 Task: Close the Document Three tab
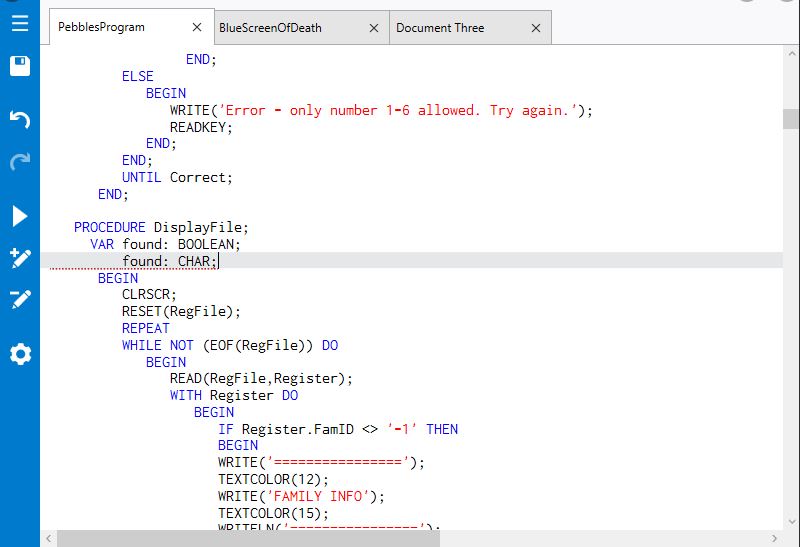[536, 28]
